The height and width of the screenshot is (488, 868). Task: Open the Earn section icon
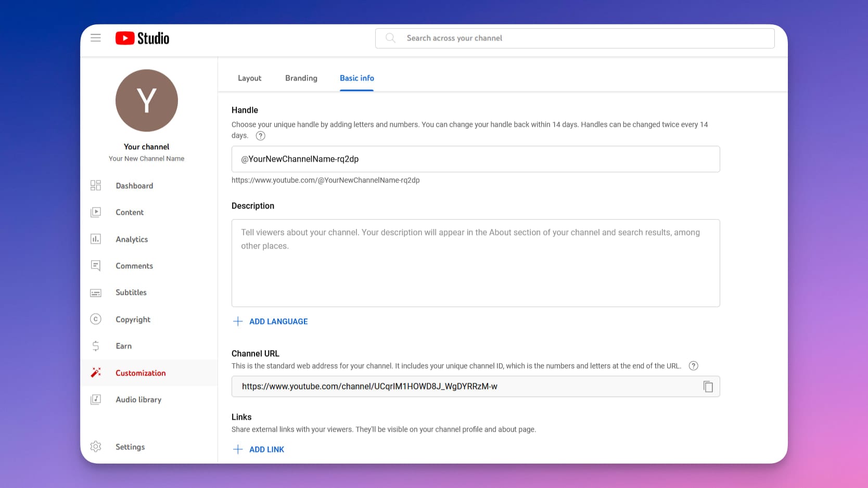coord(96,345)
